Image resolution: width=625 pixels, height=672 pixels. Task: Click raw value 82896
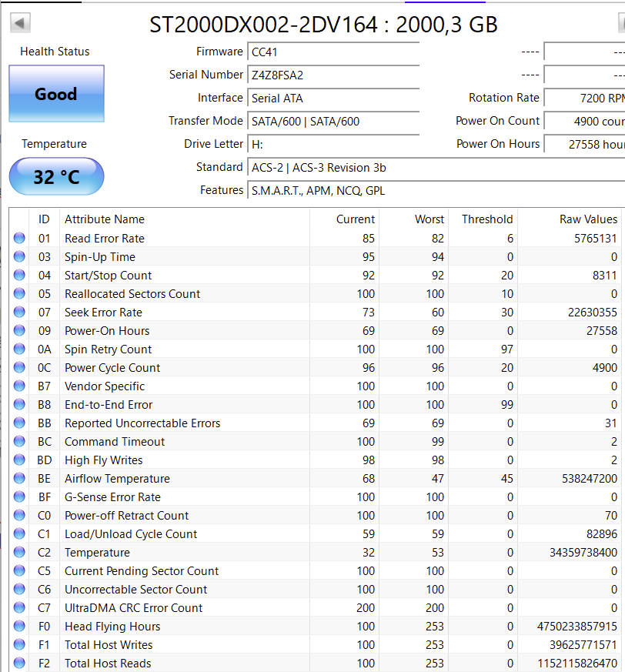tap(602, 533)
